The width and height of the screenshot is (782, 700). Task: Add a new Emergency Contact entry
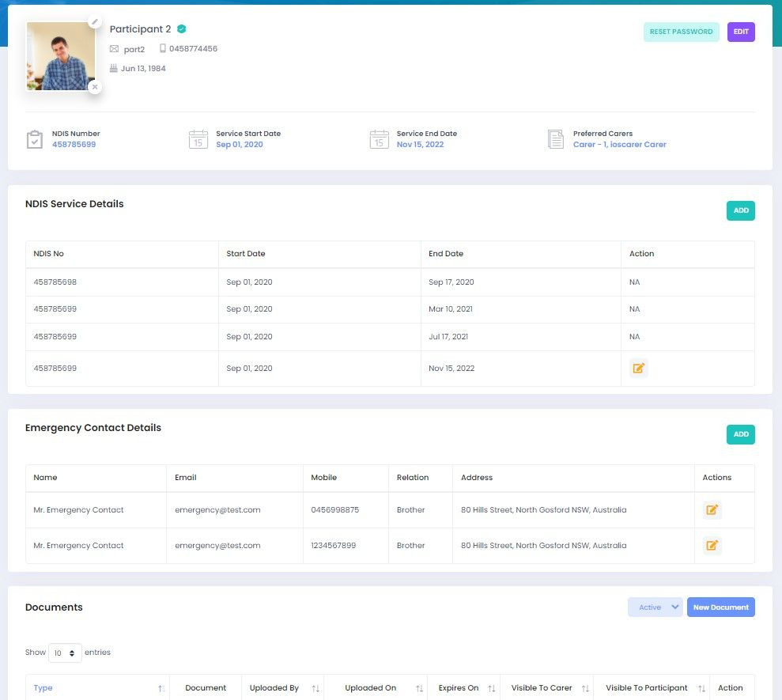(741, 434)
